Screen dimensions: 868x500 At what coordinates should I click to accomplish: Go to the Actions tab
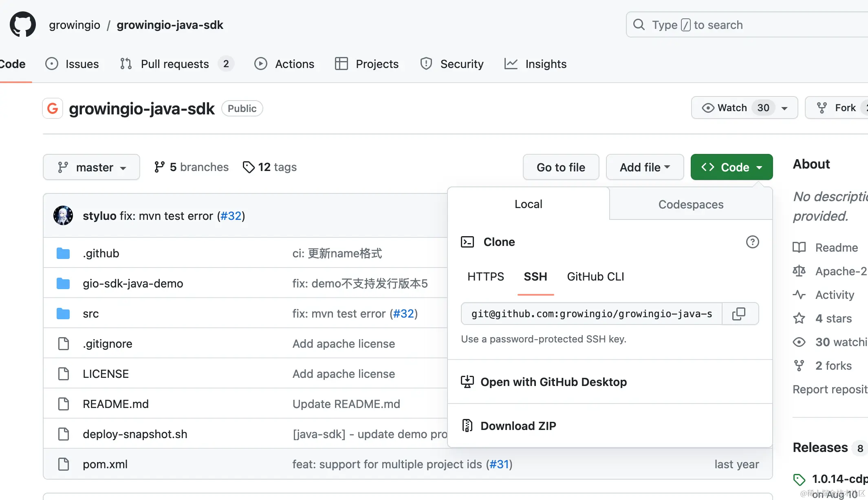pyautogui.click(x=284, y=64)
